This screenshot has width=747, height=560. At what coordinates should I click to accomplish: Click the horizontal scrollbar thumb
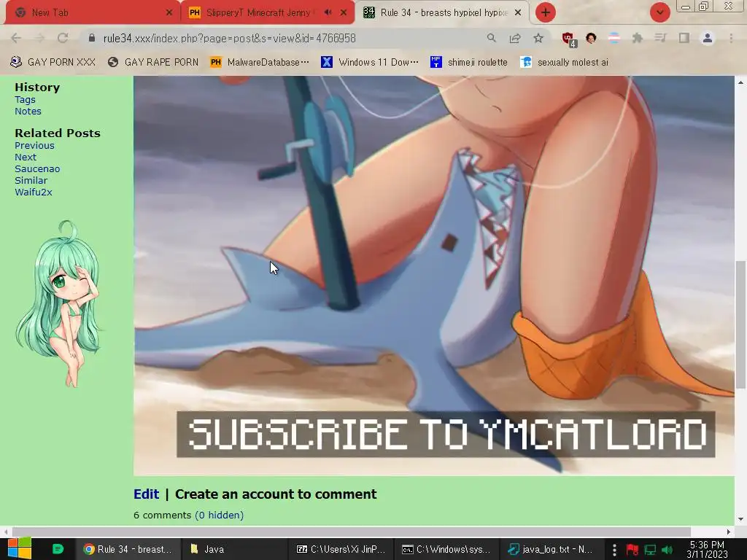[351, 532]
